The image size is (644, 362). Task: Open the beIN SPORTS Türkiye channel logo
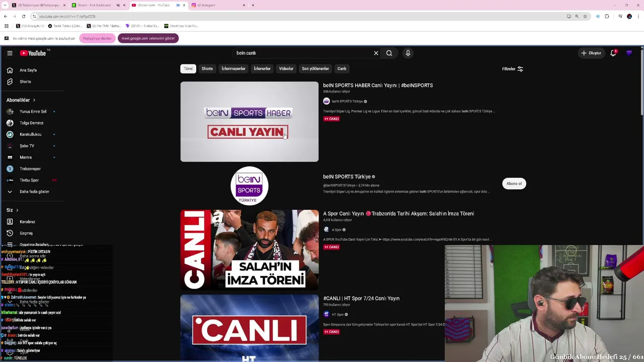249,186
